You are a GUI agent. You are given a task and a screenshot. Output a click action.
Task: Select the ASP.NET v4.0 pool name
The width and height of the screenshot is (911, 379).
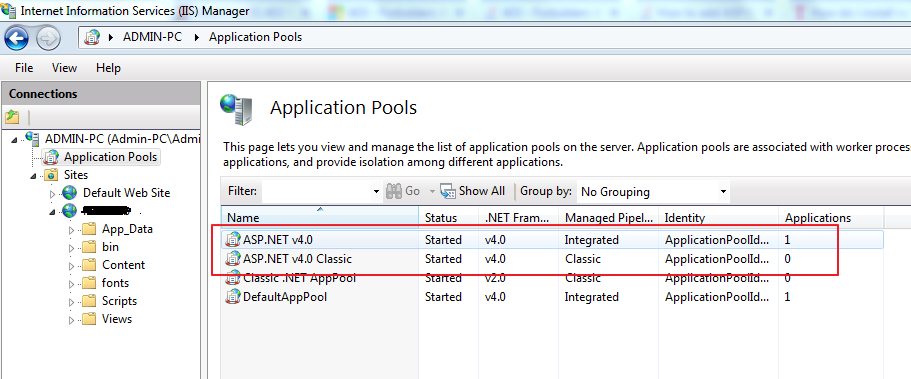[x=279, y=239]
